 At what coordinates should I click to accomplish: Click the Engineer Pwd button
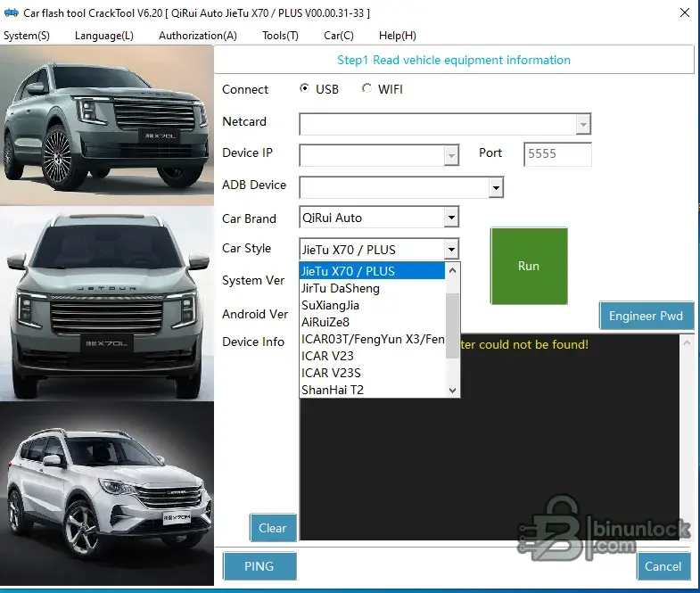(646, 316)
